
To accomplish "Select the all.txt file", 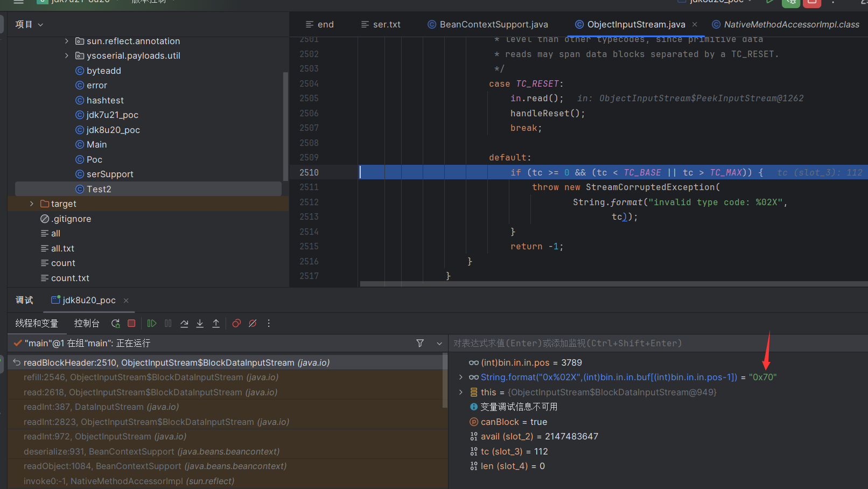I will pos(62,248).
